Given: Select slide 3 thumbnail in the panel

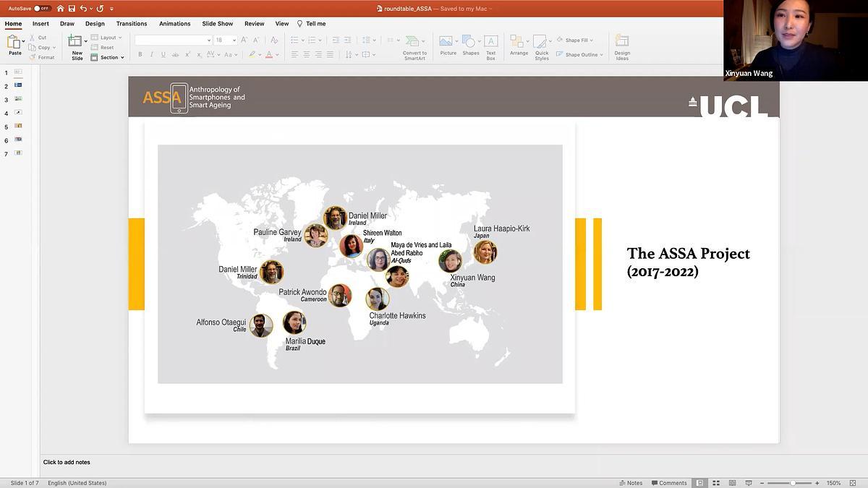Looking at the screenshot, I should click(18, 99).
